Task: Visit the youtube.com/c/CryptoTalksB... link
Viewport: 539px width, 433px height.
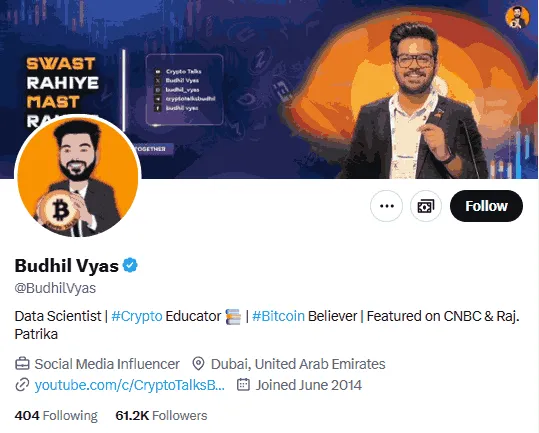Action: 130,385
